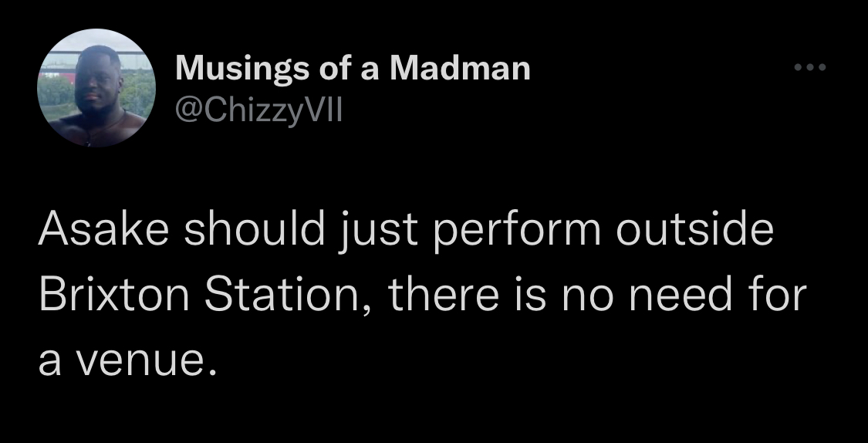Click the word Brixton in the tweet
Image resolution: width=868 pixels, height=443 pixels.
coord(114,295)
